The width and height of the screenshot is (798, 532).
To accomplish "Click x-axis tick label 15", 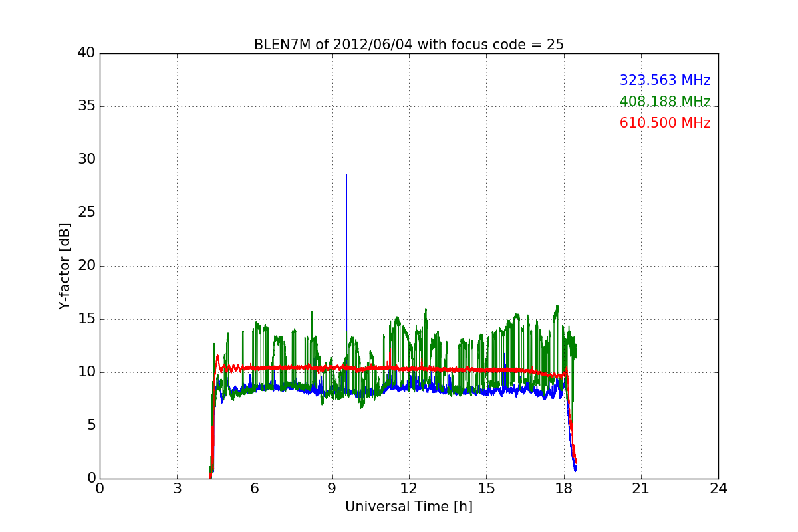I will click(x=486, y=489).
